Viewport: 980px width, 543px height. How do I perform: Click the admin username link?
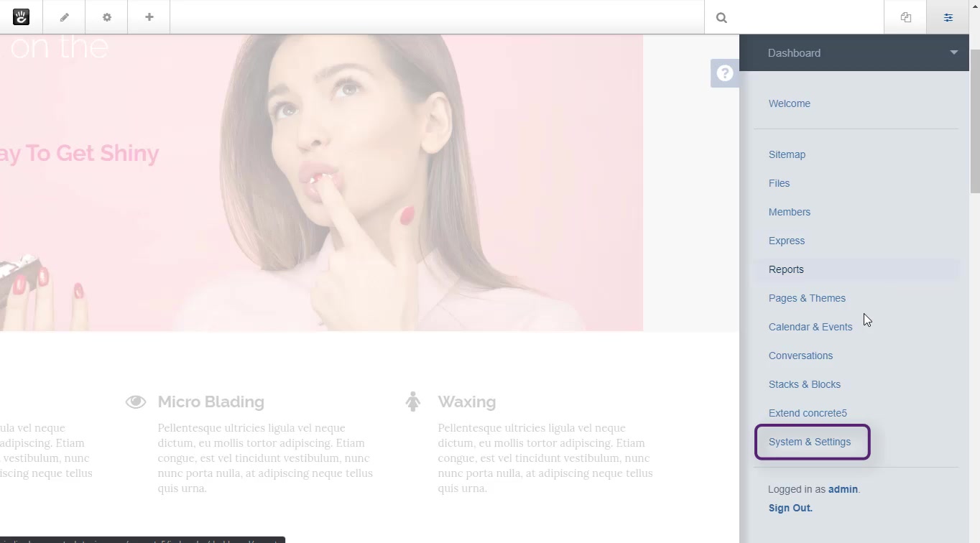pyautogui.click(x=843, y=489)
